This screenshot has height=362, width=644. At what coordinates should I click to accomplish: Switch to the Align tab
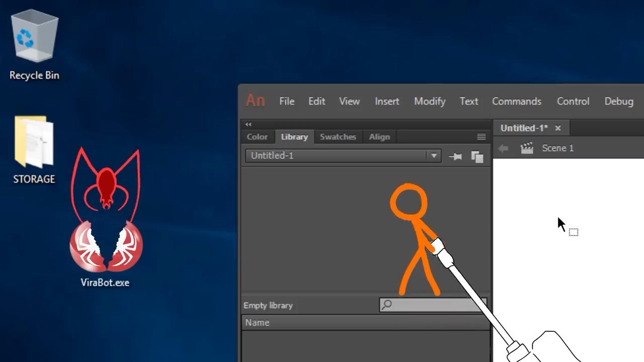coord(379,137)
